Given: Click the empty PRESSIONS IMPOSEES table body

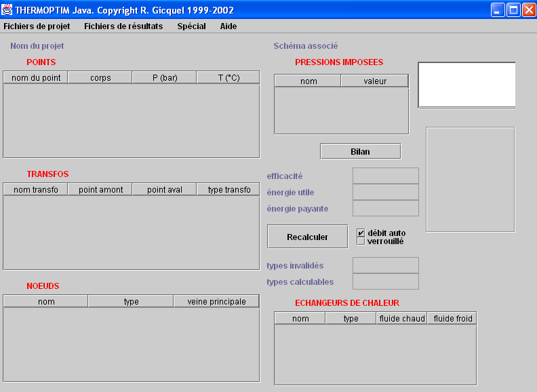Looking at the screenshot, I should pos(342,111).
